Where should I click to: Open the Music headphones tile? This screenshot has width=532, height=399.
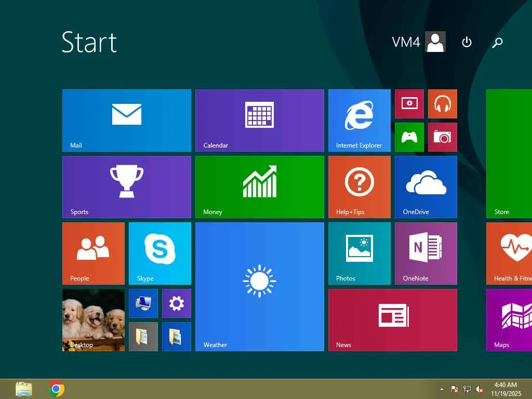pos(443,104)
